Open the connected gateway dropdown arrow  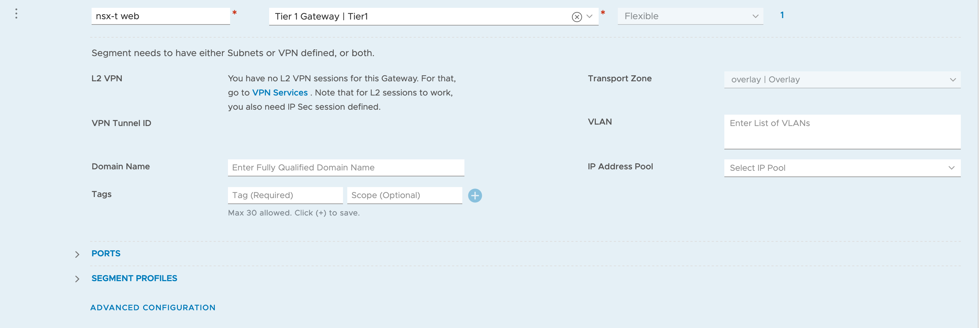point(589,16)
